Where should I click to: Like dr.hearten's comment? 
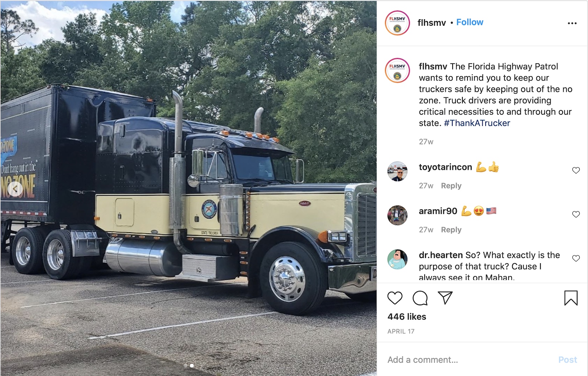tap(576, 258)
